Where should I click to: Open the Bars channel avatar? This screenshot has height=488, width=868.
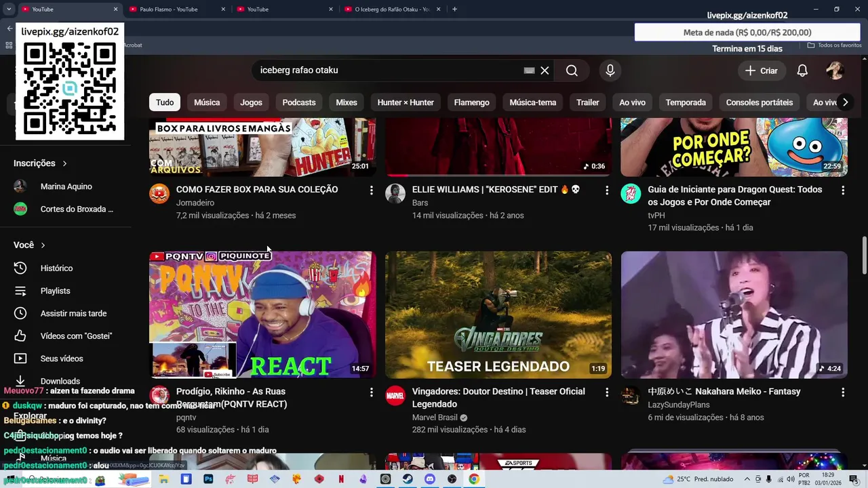395,193
